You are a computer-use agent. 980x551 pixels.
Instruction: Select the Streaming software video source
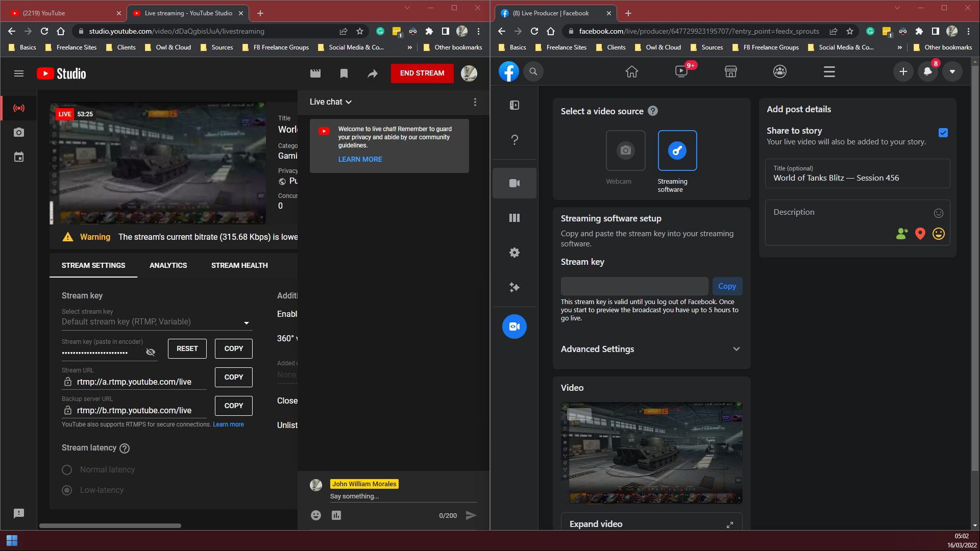[677, 151]
